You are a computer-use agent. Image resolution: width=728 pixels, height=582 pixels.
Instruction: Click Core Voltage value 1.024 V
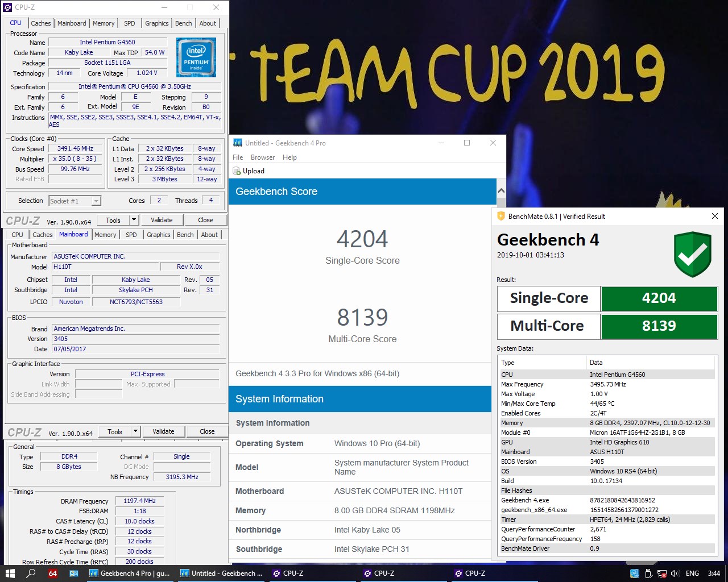coord(147,73)
